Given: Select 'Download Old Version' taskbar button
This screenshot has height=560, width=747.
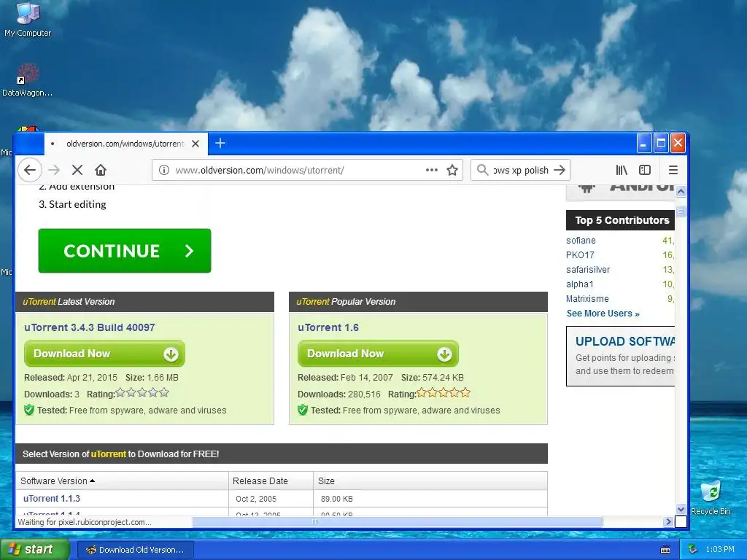Looking at the screenshot, I should point(135,550).
